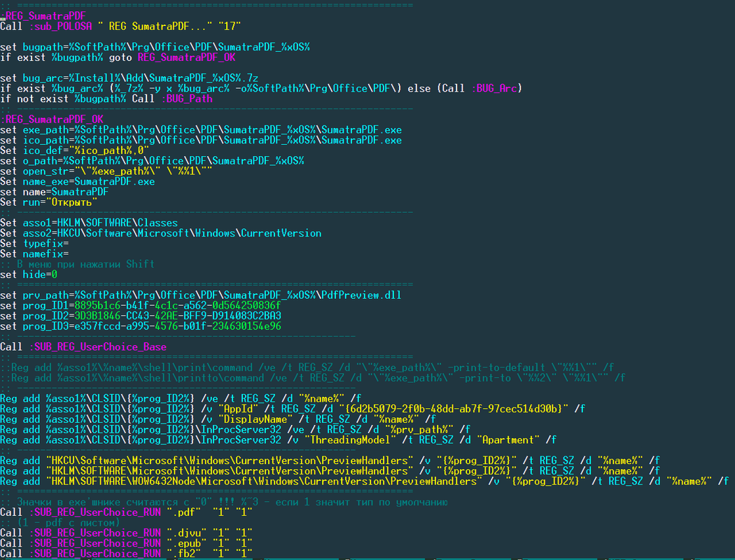This screenshot has width=735, height=560.
Task: Click the UserChoice_RUN ".fb2" call line
Action: (127, 554)
